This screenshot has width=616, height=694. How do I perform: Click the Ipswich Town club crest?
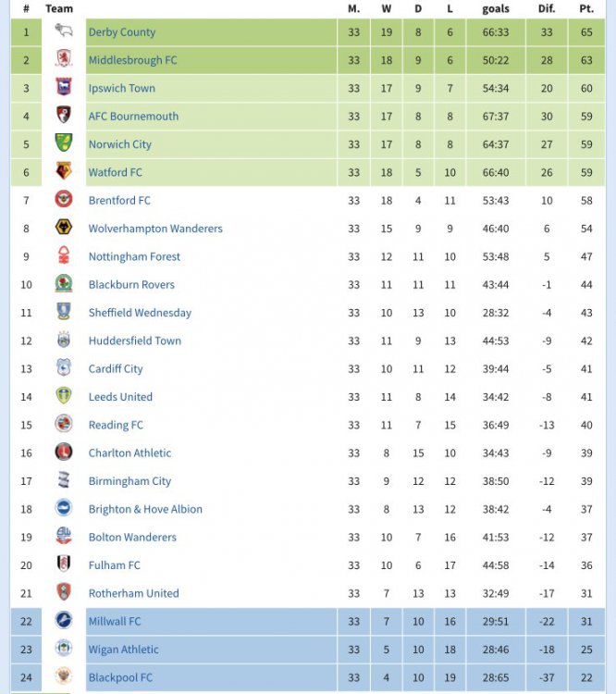63,88
